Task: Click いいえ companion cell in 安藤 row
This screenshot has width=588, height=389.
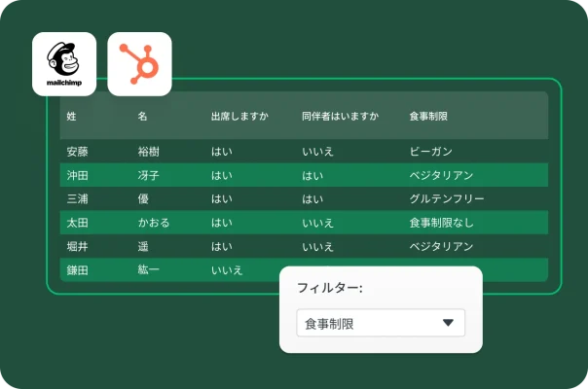Action: coord(318,152)
